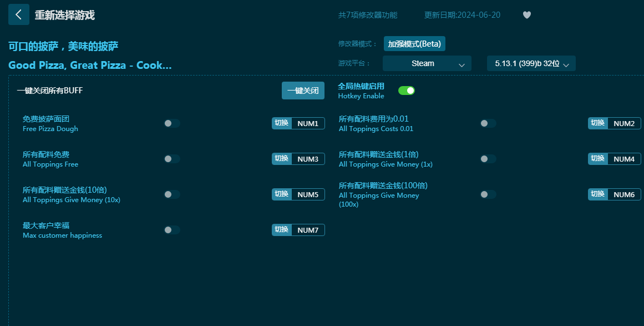The image size is (644, 326).
Task: Click the NUM1 hotkey field
Action: (308, 123)
